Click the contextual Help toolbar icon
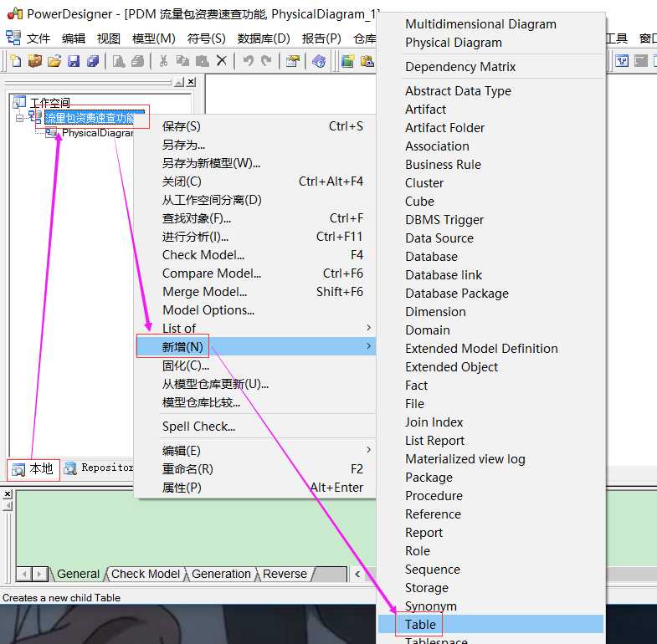 pos(319,61)
